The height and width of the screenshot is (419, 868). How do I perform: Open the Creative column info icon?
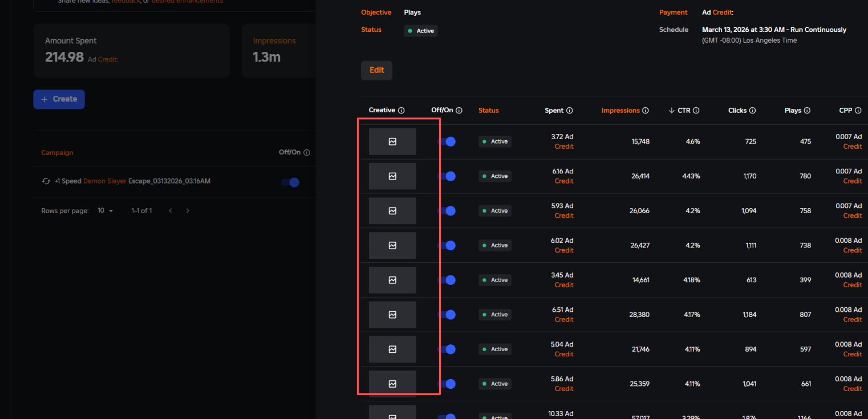[x=401, y=111]
